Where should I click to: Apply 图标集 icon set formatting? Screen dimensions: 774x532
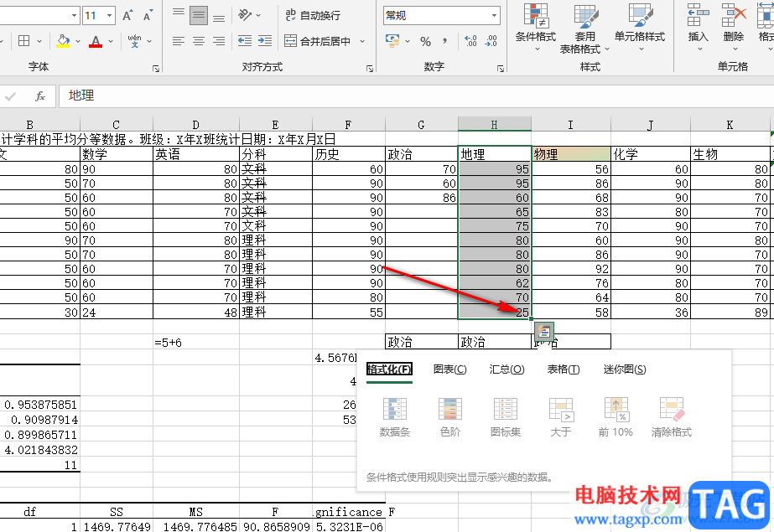[506, 417]
